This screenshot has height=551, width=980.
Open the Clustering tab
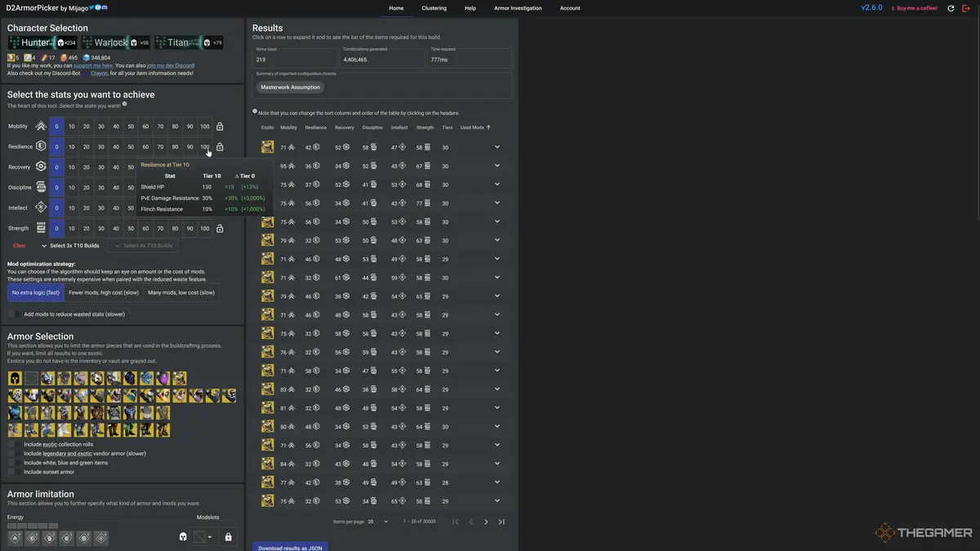click(434, 8)
